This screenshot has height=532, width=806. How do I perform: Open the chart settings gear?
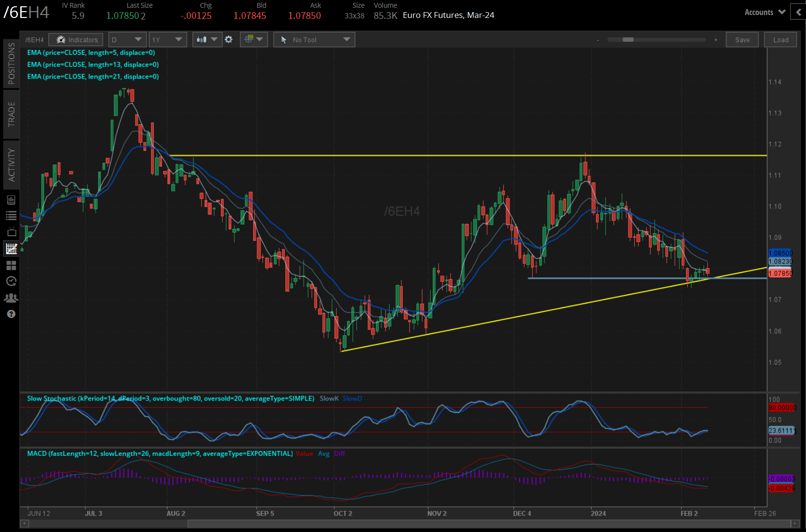pos(229,40)
